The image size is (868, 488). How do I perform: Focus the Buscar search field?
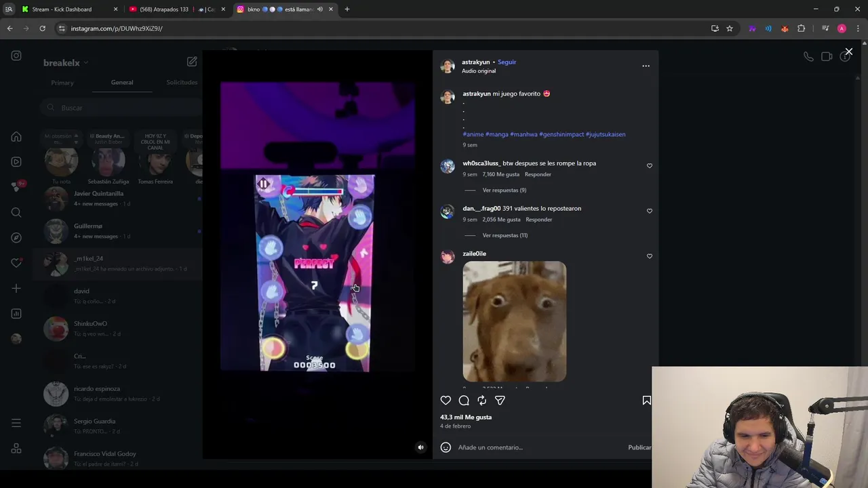click(x=122, y=108)
